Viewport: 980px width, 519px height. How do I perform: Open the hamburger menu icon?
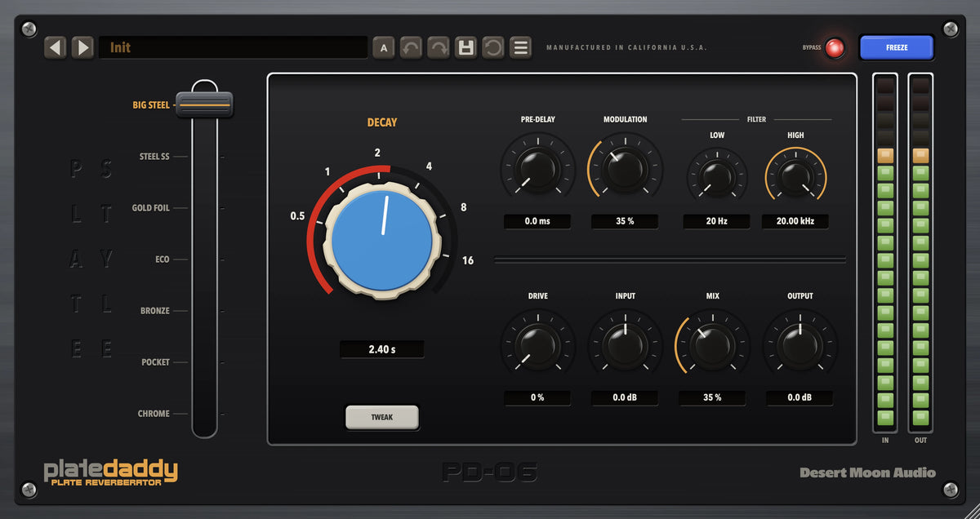pos(520,48)
